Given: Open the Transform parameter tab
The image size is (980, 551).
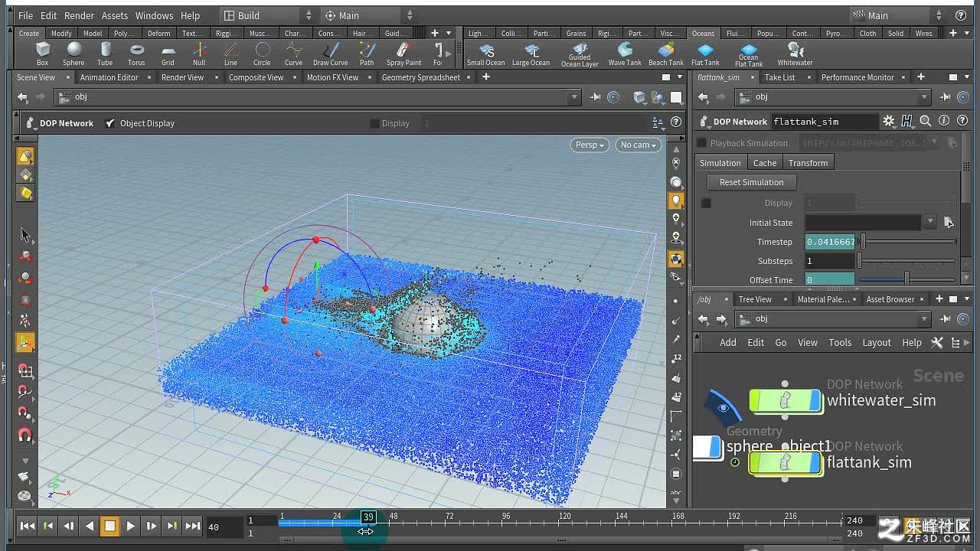Looking at the screenshot, I should pyautogui.click(x=808, y=163).
